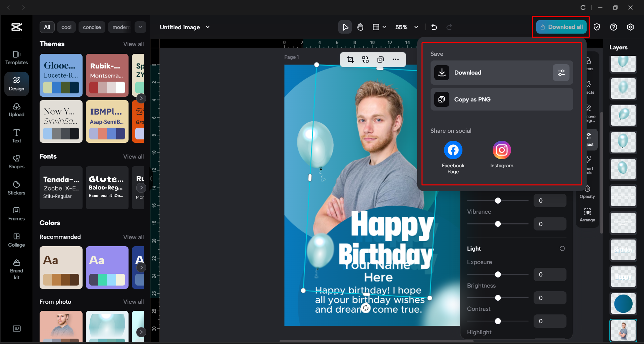View all Fonts
Viewport: 644px width, 344px height.
[133, 157]
